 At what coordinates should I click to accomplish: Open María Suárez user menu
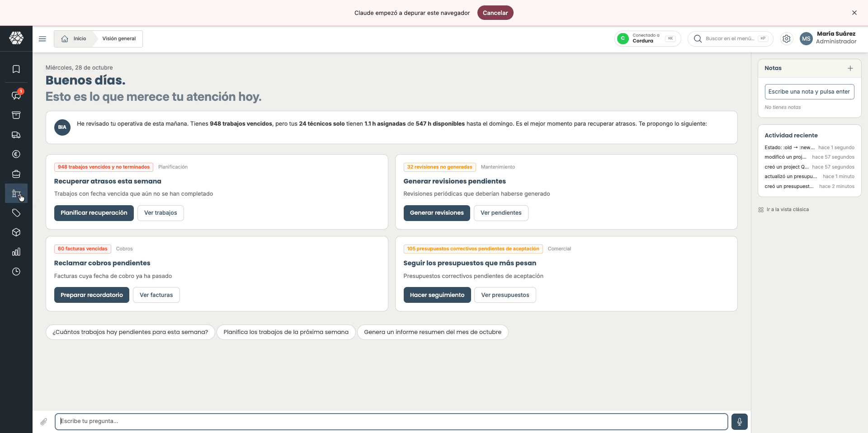pos(828,38)
